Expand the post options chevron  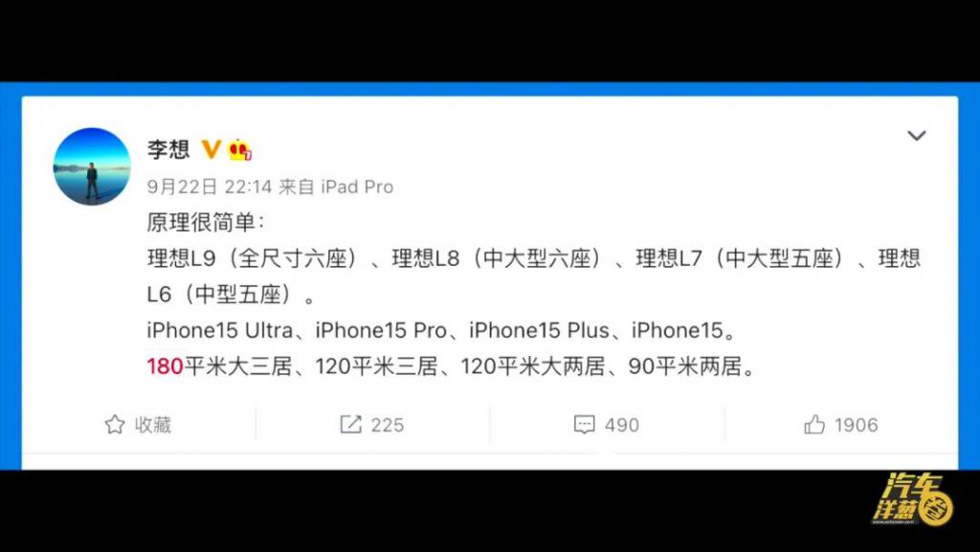[916, 136]
